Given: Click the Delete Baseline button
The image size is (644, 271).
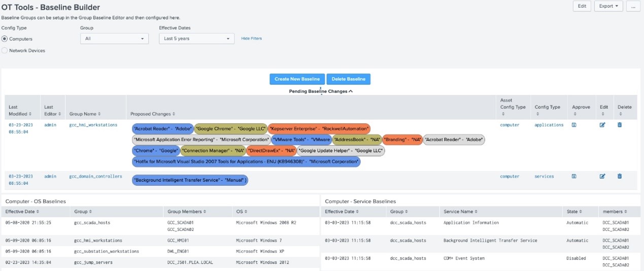Looking at the screenshot, I should [x=348, y=79].
